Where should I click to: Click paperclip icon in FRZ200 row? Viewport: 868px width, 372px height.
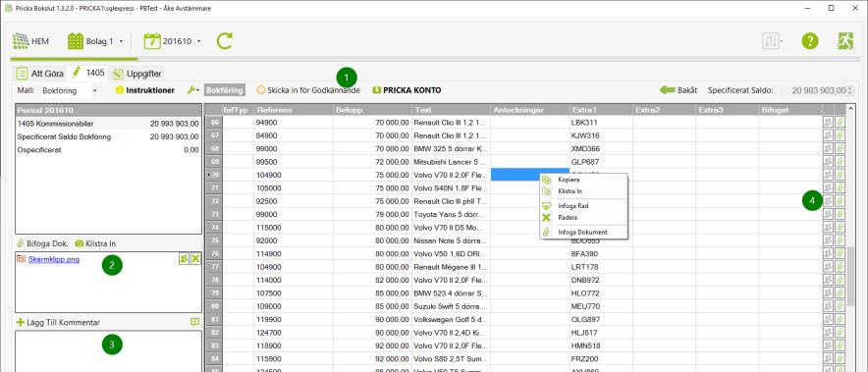point(840,359)
